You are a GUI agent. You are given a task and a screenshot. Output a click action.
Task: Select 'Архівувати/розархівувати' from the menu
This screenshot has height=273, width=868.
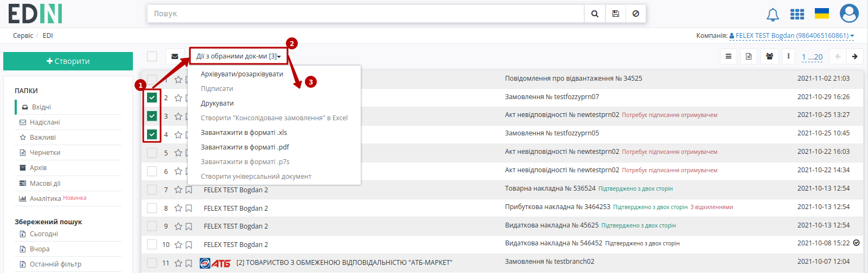[x=242, y=74]
